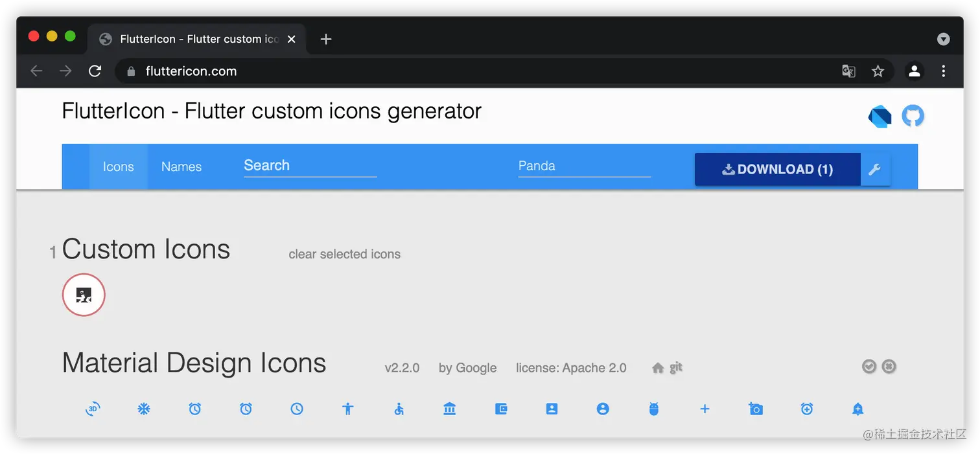Screen dimensions: 980x454
Task: Go back in browser history
Action: click(x=36, y=71)
